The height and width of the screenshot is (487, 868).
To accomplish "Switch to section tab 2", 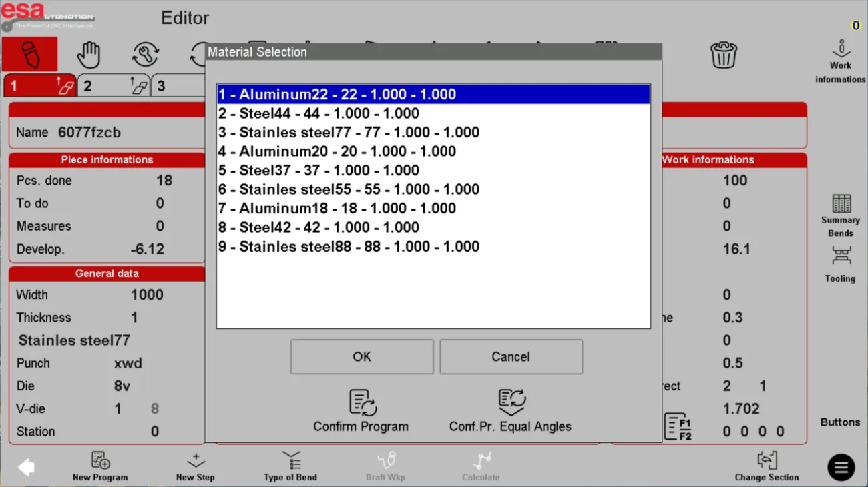I will [114, 85].
